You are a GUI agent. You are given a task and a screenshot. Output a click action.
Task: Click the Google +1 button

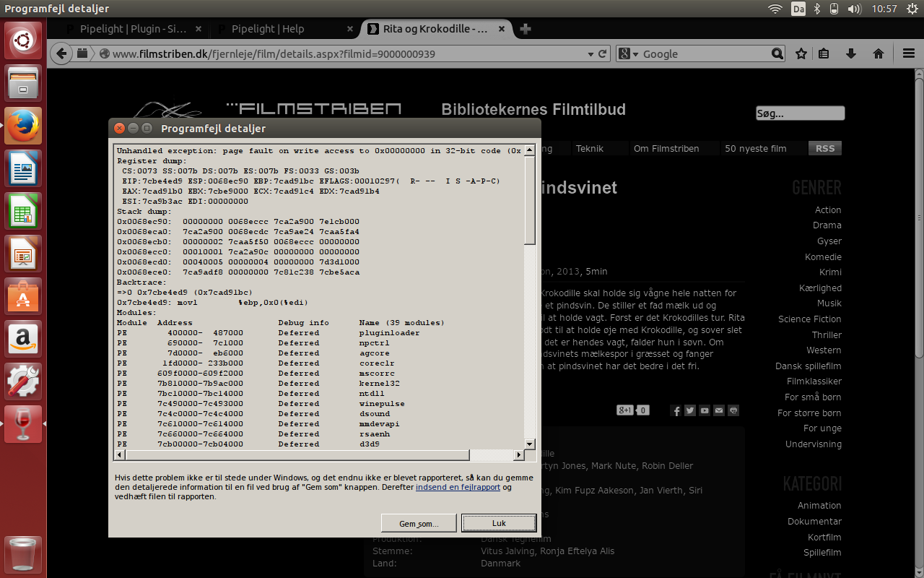click(x=625, y=410)
